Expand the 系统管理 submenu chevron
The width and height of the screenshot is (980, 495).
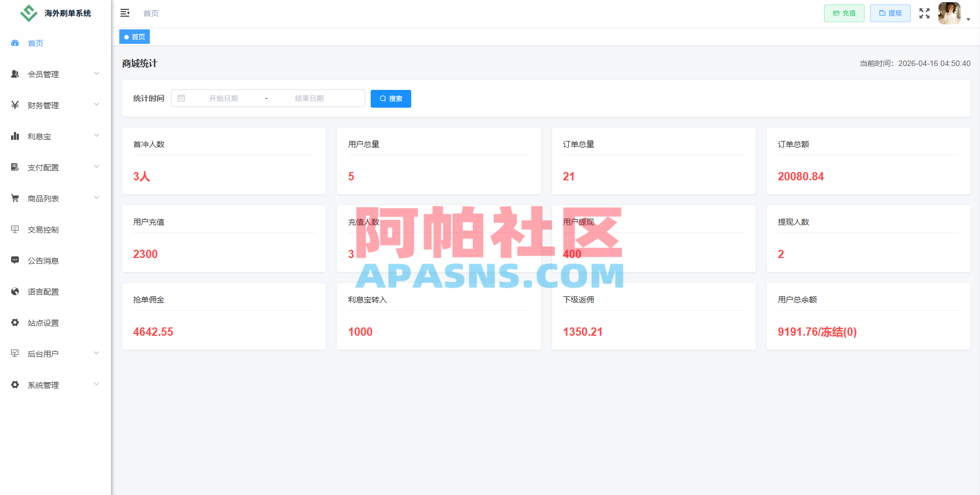[x=97, y=384]
